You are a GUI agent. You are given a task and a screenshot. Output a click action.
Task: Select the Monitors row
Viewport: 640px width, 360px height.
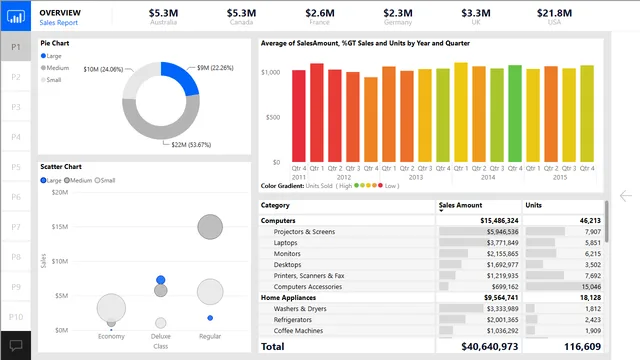431,253
